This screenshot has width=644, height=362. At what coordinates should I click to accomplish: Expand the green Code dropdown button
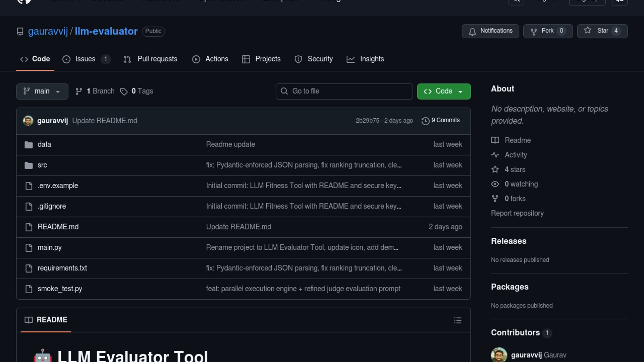point(443,91)
